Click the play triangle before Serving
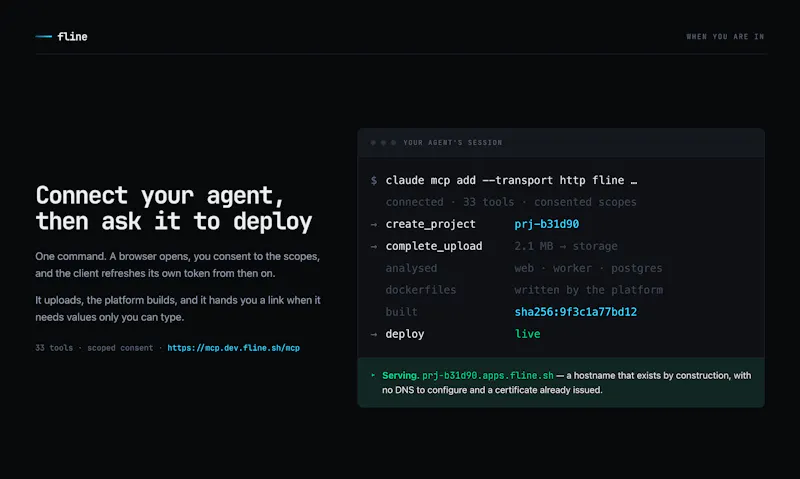 [x=373, y=375]
